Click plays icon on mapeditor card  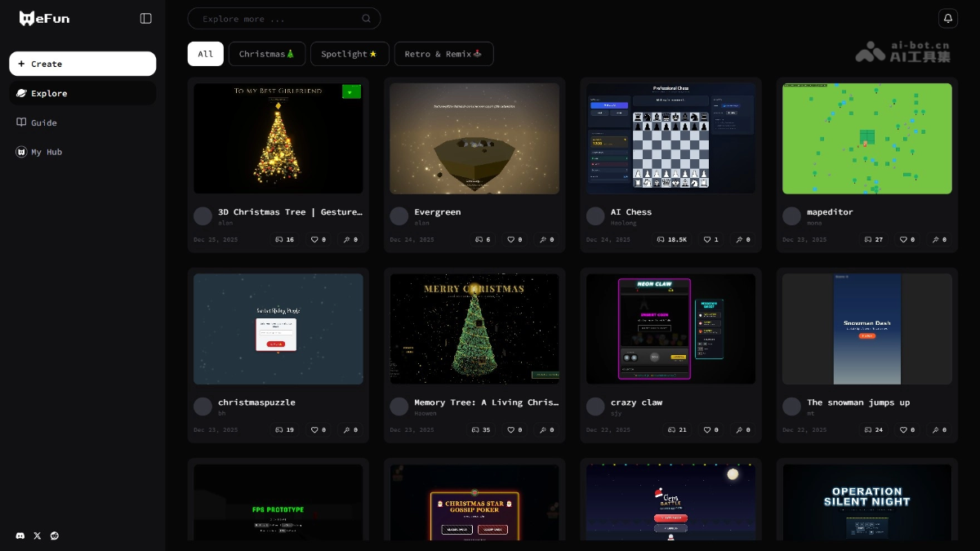(868, 239)
